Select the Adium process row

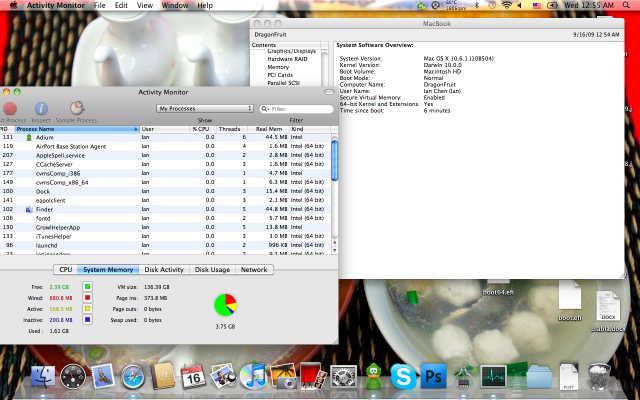coord(165,138)
